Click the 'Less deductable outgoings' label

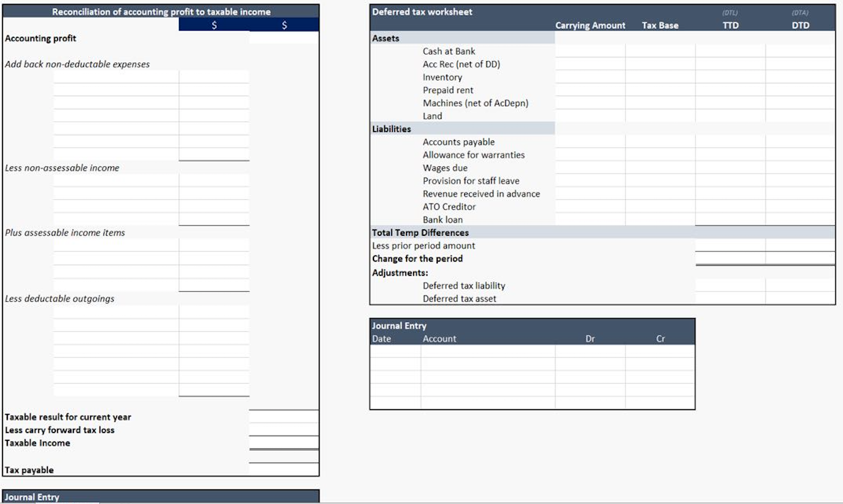coord(59,299)
